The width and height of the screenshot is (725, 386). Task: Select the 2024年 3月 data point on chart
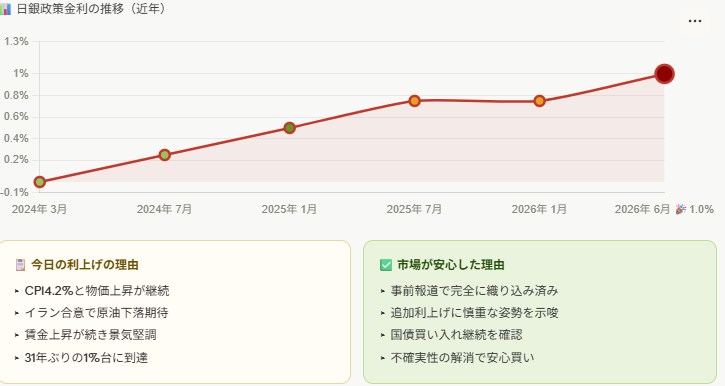point(40,182)
